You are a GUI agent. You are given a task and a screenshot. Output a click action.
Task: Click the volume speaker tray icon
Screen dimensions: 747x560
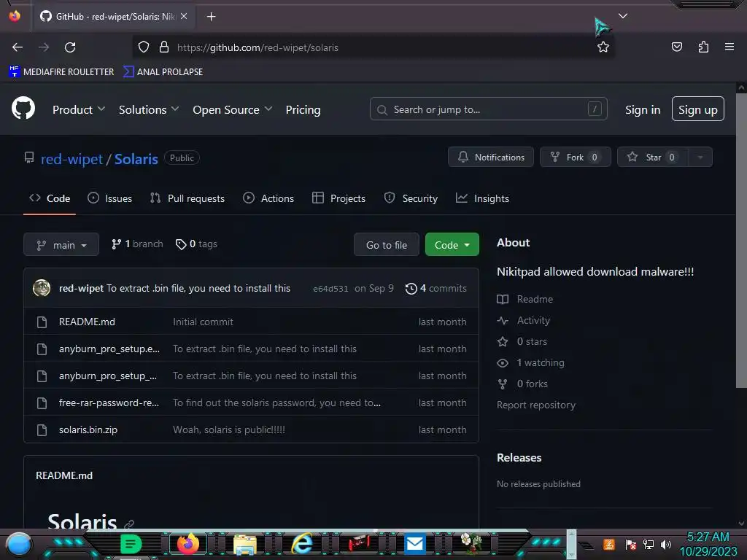pyautogui.click(x=665, y=544)
